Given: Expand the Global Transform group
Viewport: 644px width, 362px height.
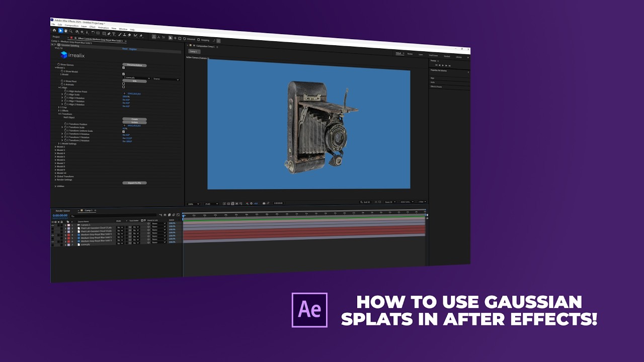Looking at the screenshot, I should 55,176.
